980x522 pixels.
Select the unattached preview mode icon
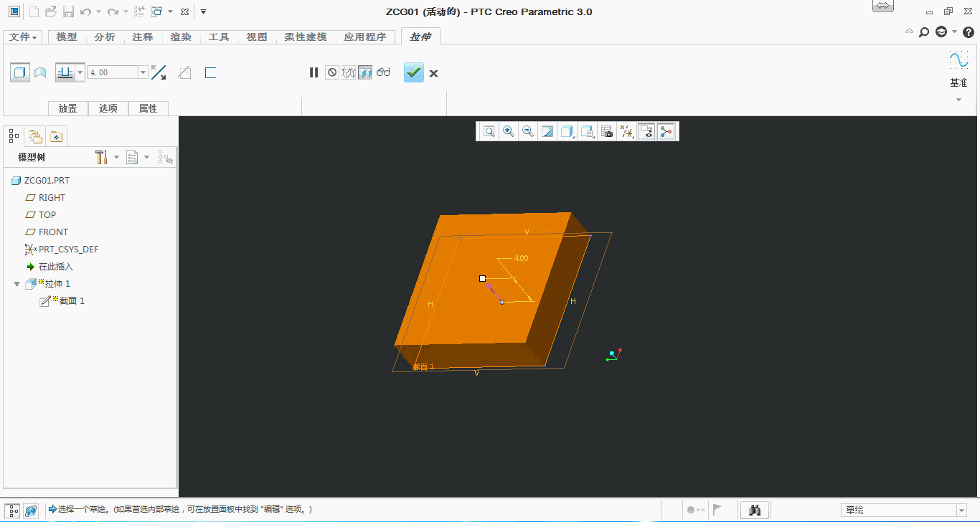(349, 72)
